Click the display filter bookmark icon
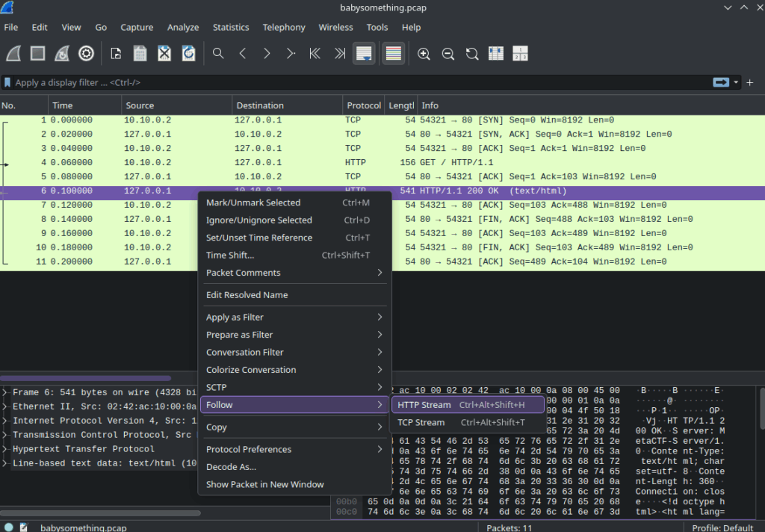This screenshot has width=765, height=532. [x=7, y=82]
